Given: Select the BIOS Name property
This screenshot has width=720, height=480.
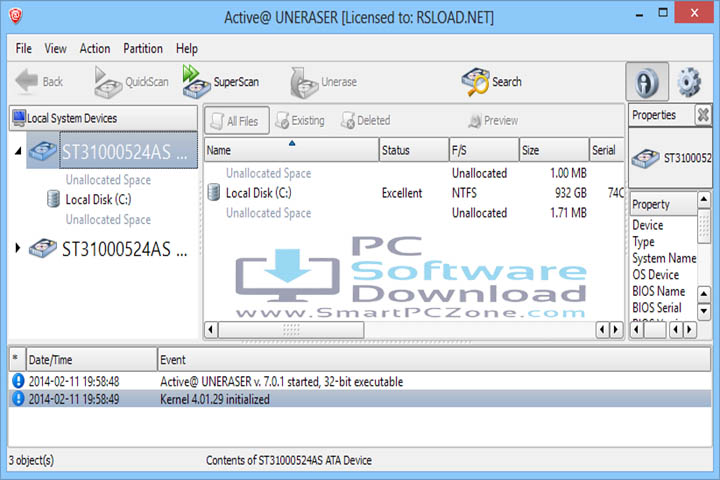Looking at the screenshot, I should [x=658, y=291].
